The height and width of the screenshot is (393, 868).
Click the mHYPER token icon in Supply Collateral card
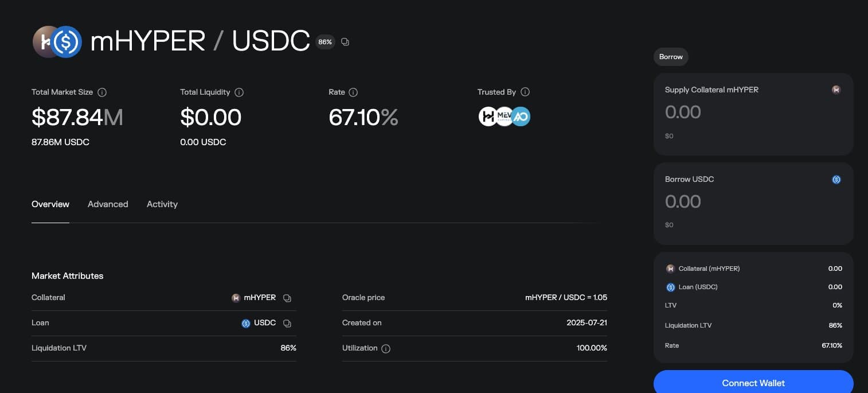click(836, 90)
